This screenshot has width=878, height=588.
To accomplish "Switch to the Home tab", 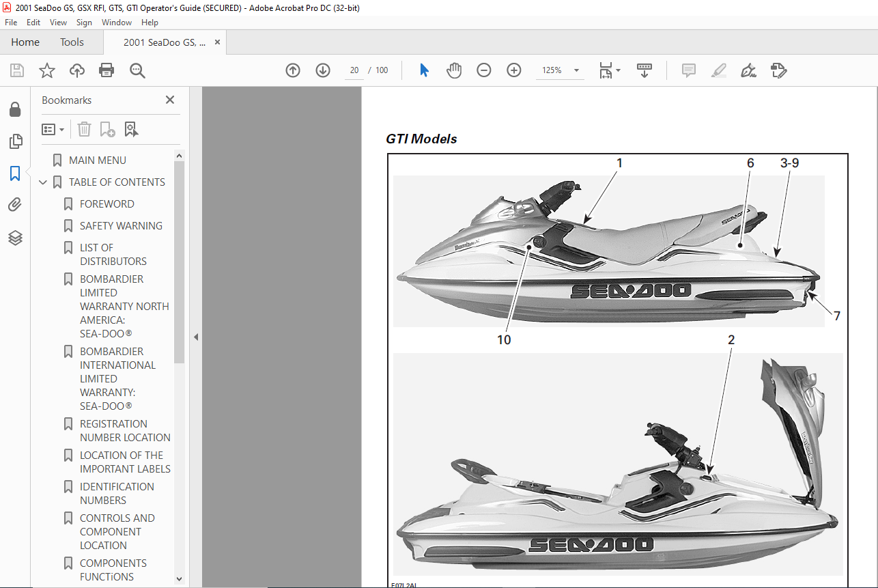I will pyautogui.click(x=25, y=42).
